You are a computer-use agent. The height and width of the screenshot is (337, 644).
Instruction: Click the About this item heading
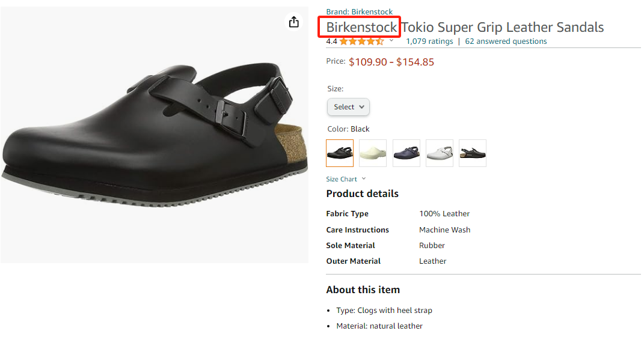pos(363,290)
